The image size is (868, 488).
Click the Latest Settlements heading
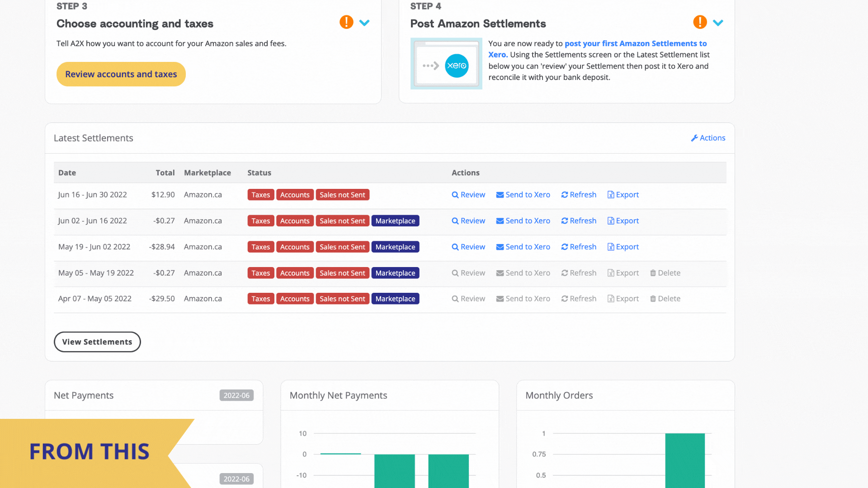[94, 138]
